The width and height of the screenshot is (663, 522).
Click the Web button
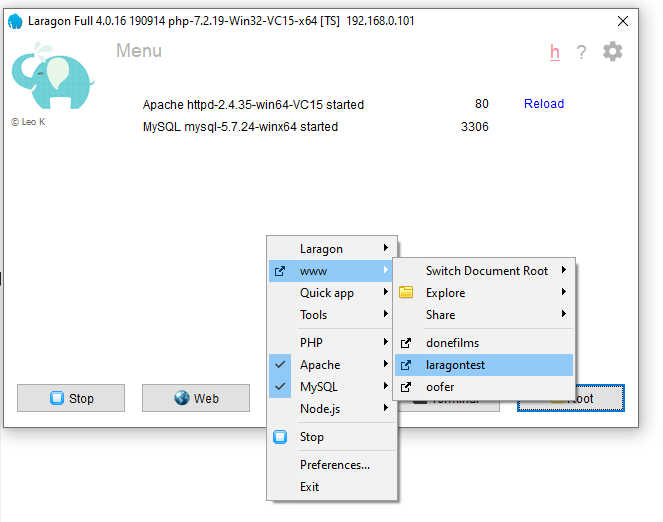(196, 398)
